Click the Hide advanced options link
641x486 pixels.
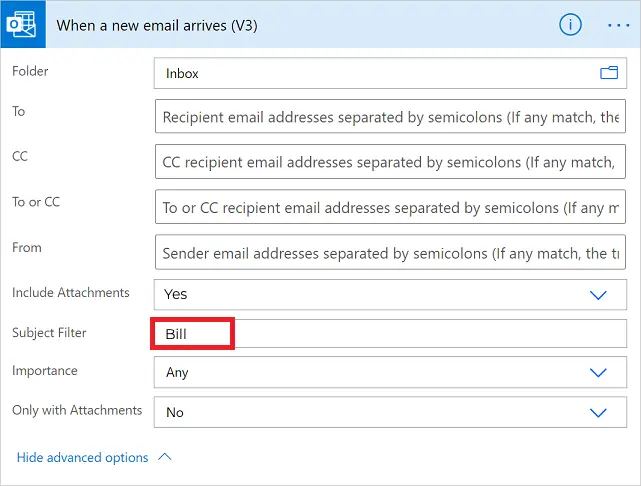tap(82, 457)
